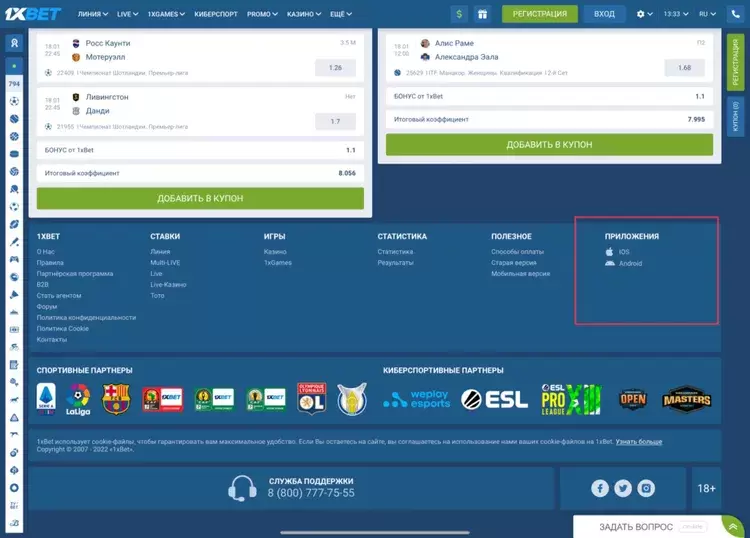Open the gift bonus icon
This screenshot has height=538, width=750.
pyautogui.click(x=483, y=14)
